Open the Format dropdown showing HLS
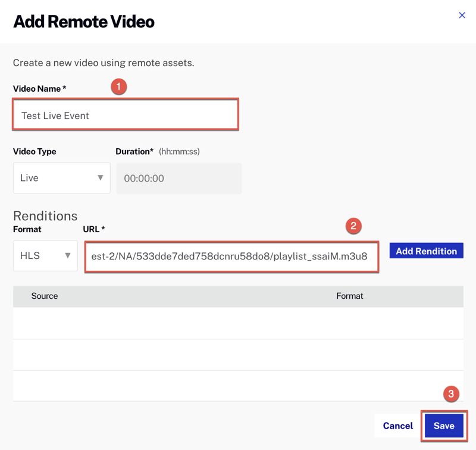Image resolution: width=476 pixels, height=450 pixels. pyautogui.click(x=45, y=255)
